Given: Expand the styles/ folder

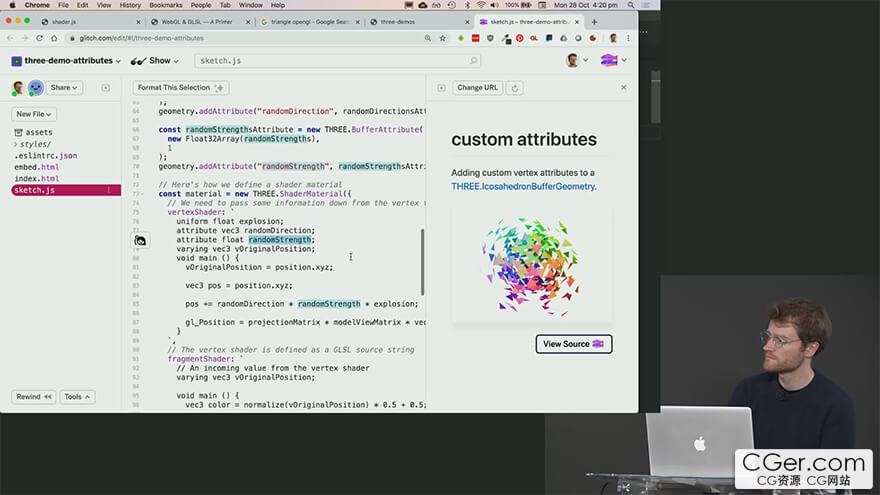Looking at the screenshot, I should tap(34, 144).
